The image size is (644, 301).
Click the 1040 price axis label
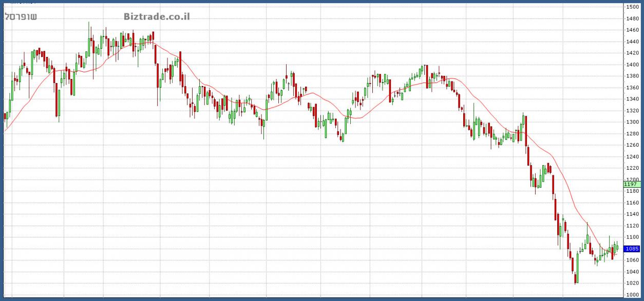(x=632, y=272)
